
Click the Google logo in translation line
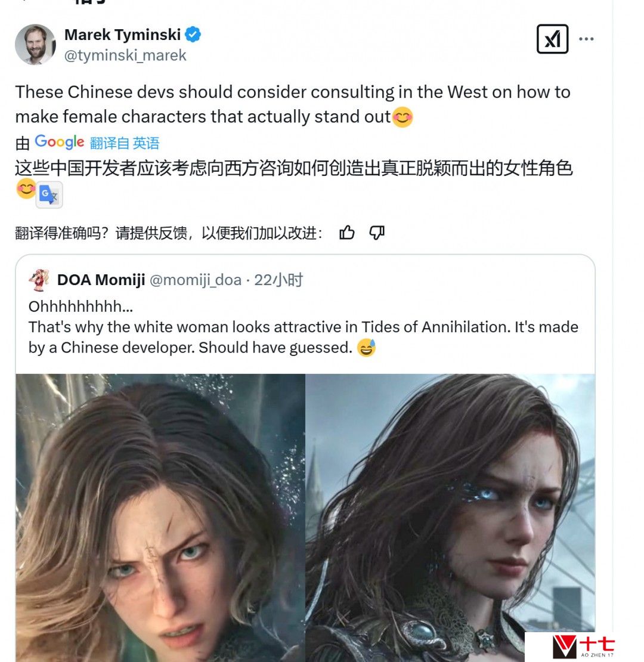point(60,143)
